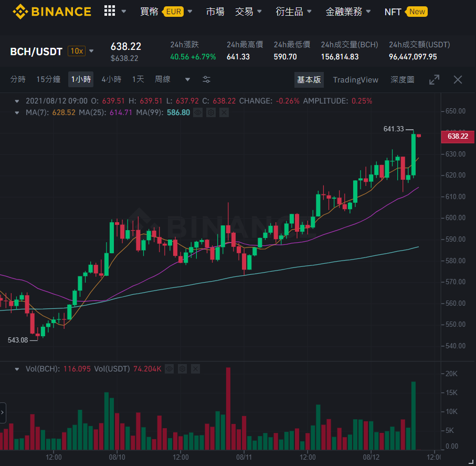
Task: Expand the 金融業務 menu
Action: (348, 12)
